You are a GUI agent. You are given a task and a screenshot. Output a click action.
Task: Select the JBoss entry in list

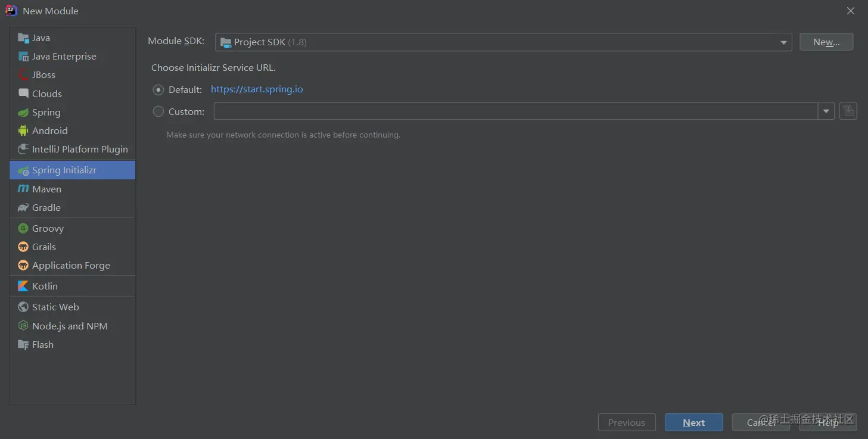73,75
